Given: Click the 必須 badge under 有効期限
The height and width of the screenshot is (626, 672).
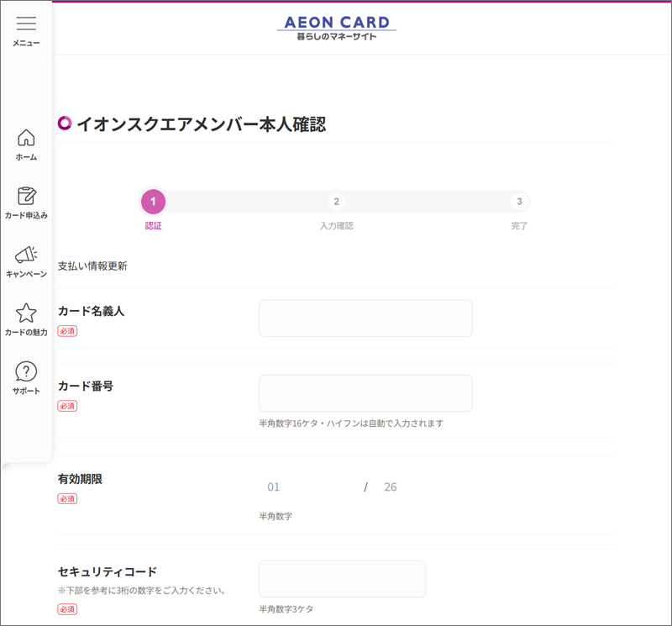Looking at the screenshot, I should click(x=67, y=498).
